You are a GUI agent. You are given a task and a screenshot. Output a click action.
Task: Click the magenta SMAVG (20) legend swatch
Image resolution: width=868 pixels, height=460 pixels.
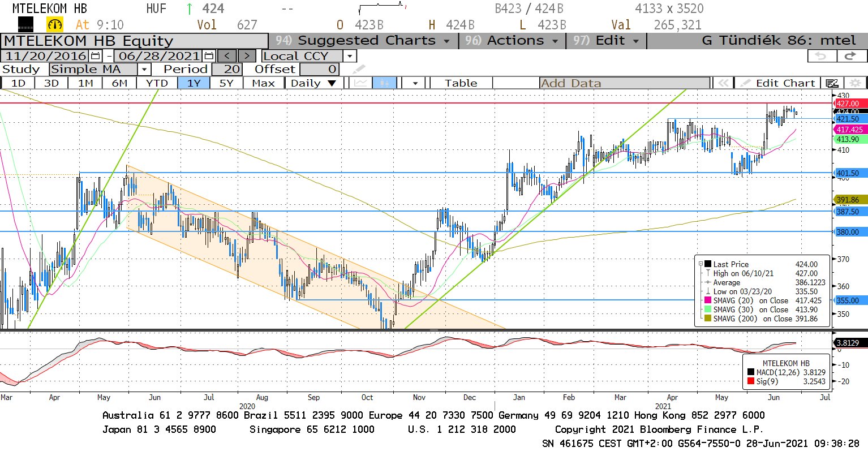tap(708, 300)
